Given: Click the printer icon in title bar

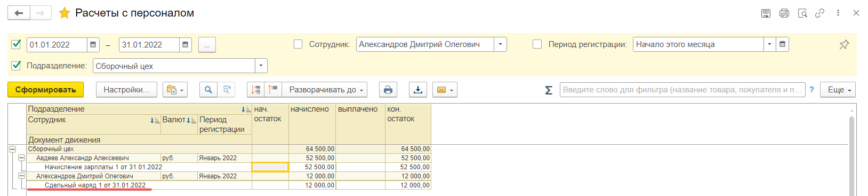Looking at the screenshot, I should click(784, 13).
